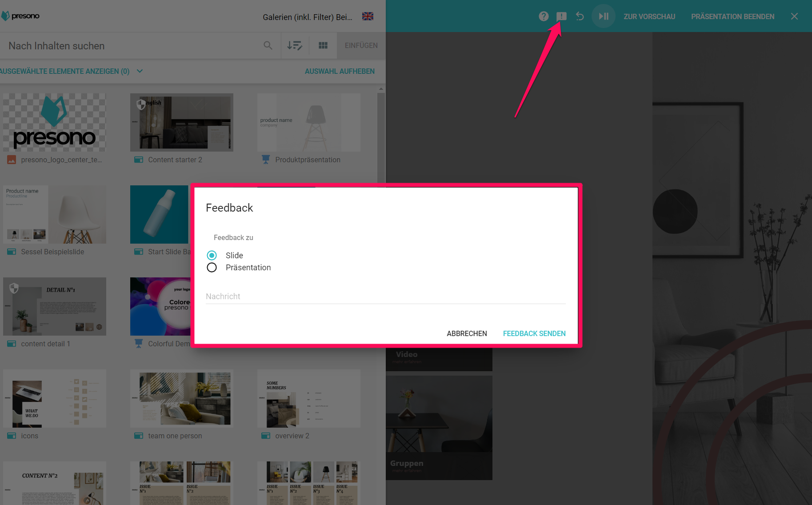Open the CONTENT N°2 thumbnail
The width and height of the screenshot is (812, 505).
55,483
